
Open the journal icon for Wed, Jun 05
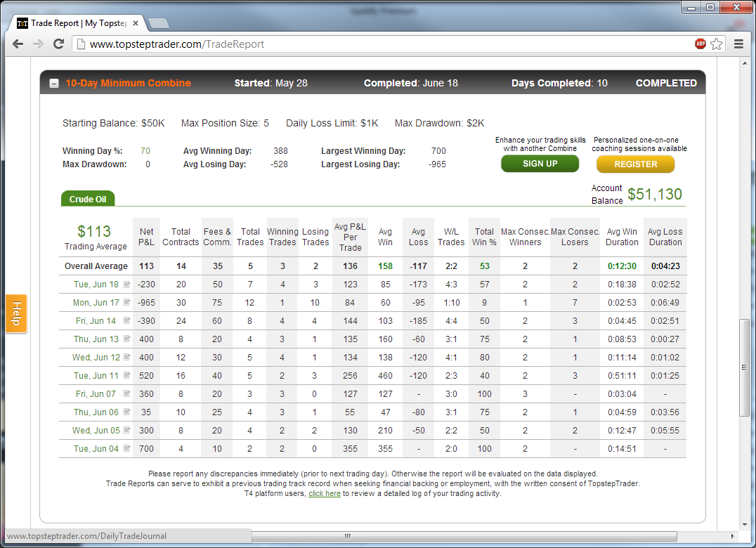pos(126,430)
